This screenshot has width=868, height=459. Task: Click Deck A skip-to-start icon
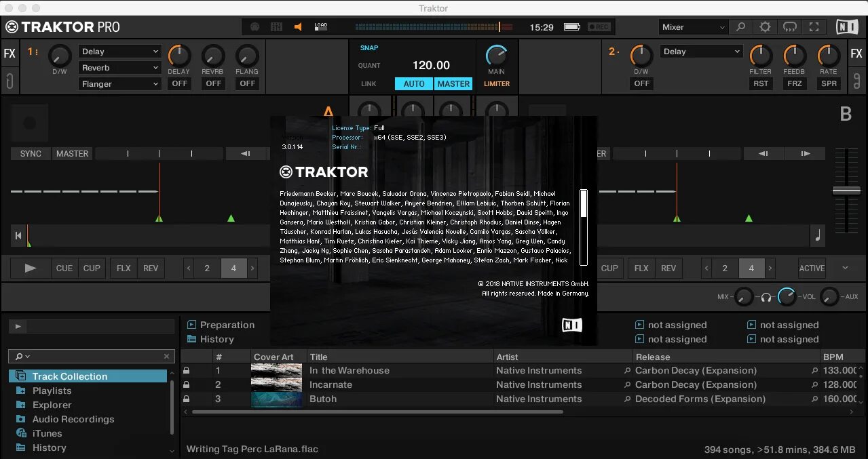pyautogui.click(x=18, y=236)
